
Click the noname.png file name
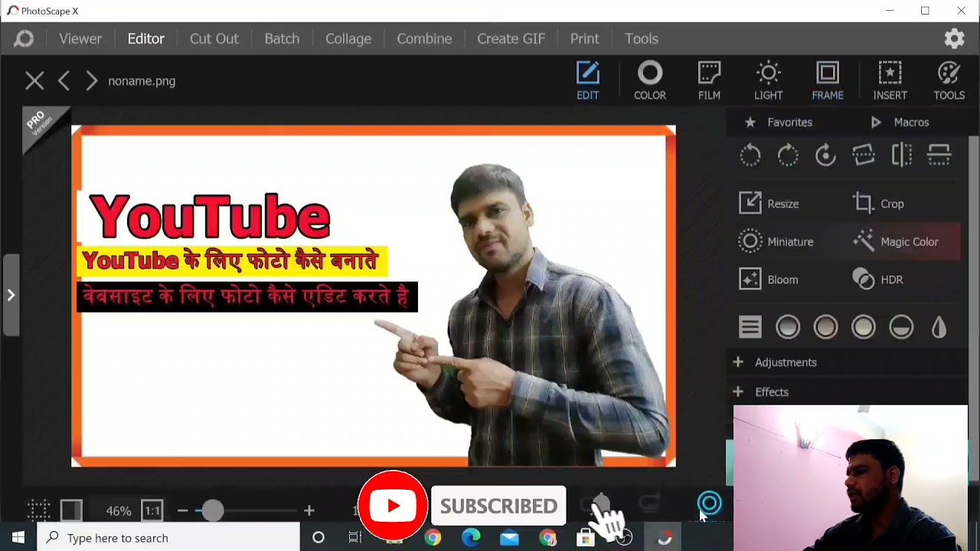click(x=142, y=81)
